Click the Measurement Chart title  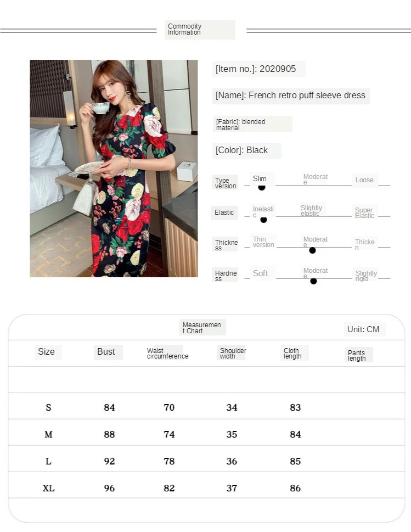coord(202,328)
